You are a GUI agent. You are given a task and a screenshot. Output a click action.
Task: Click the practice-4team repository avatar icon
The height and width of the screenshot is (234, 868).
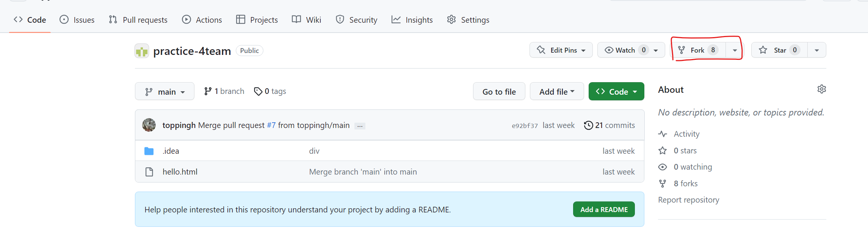click(x=142, y=51)
